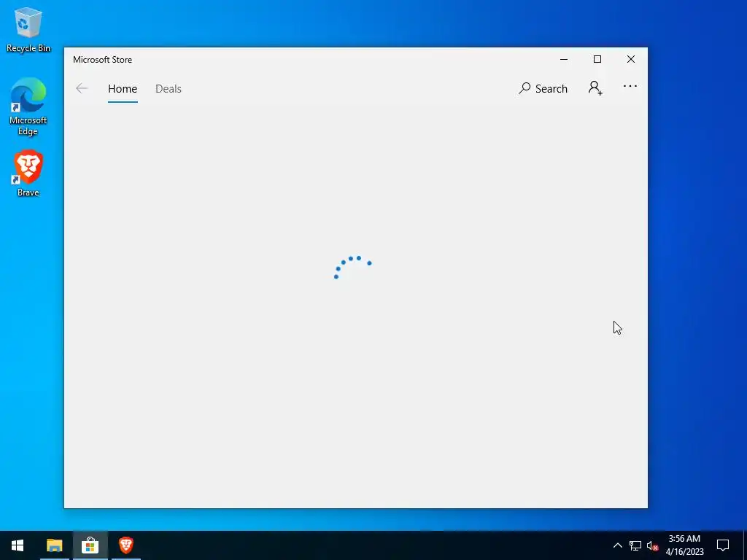Go back using the Store back arrow

(82, 88)
